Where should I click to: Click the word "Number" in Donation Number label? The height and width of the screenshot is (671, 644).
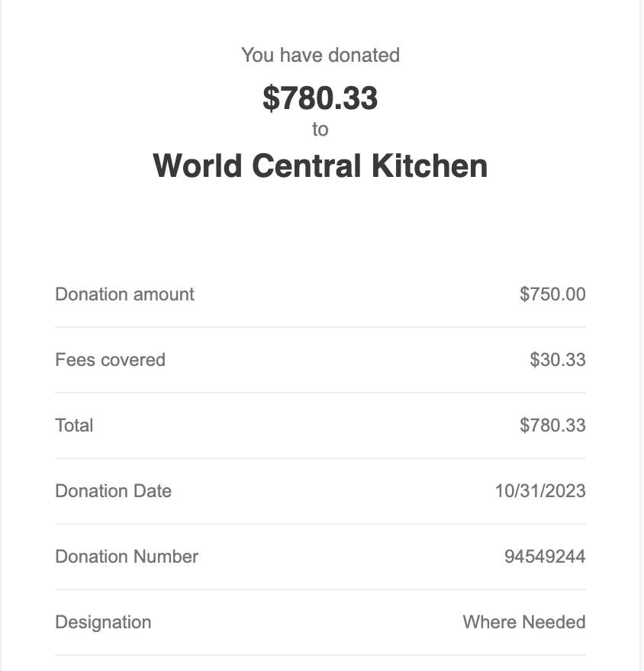tap(166, 557)
